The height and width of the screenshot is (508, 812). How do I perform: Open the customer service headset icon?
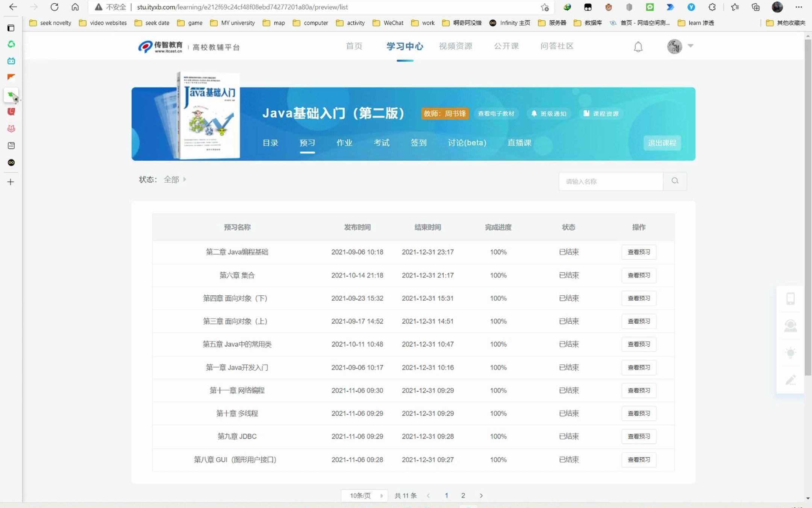pyautogui.click(x=790, y=326)
